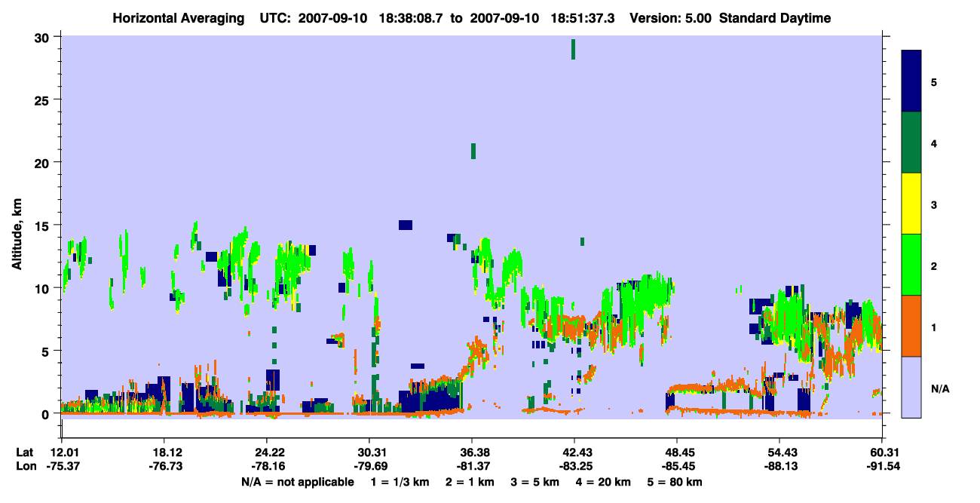Click the '3 = 5 km' legend text

coord(535,482)
